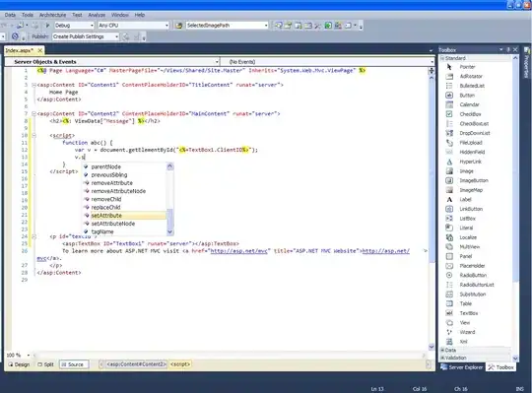Select the CheckBox control in Toolbox

tap(470, 114)
